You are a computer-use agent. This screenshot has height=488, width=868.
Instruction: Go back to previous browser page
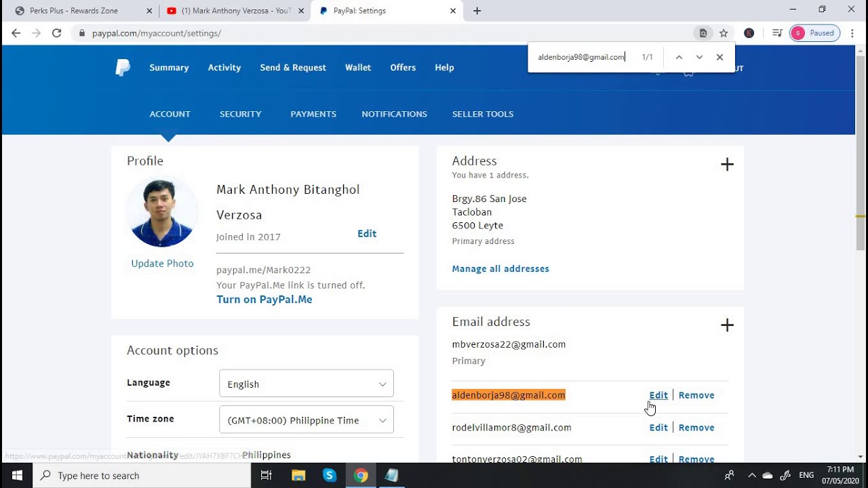[16, 33]
